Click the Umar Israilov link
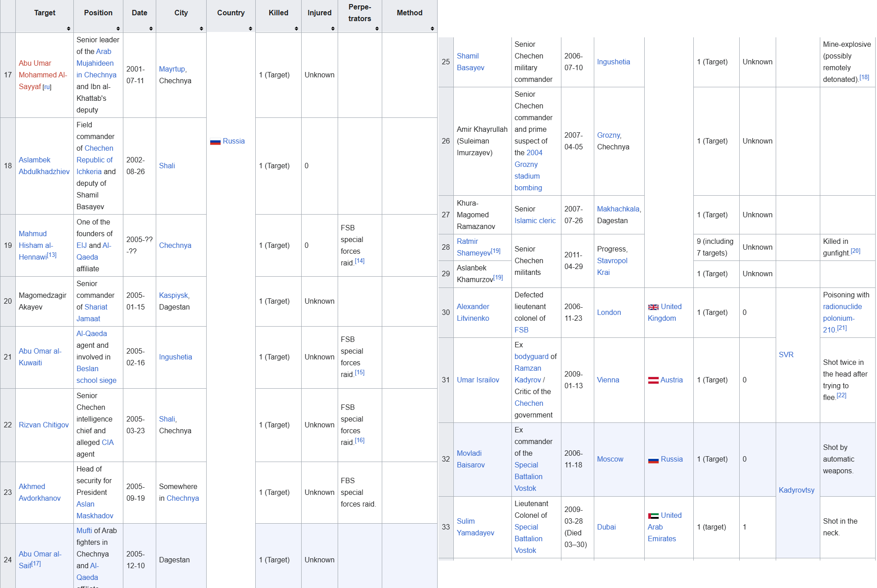The image size is (877, 588). [478, 380]
